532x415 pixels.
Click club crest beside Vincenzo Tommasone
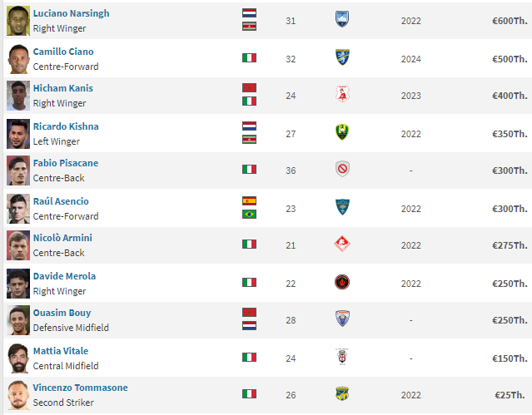342,394
